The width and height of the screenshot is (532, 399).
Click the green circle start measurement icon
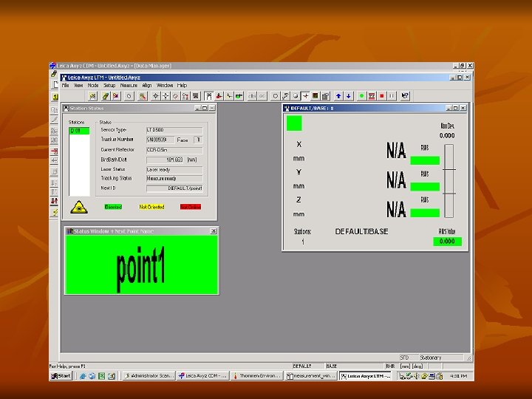[x=361, y=96]
